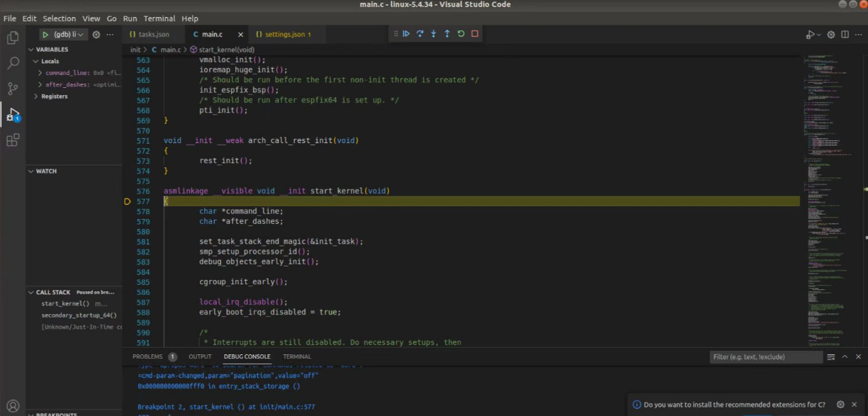Click the debug Step Over button
868x416 pixels.
click(419, 33)
